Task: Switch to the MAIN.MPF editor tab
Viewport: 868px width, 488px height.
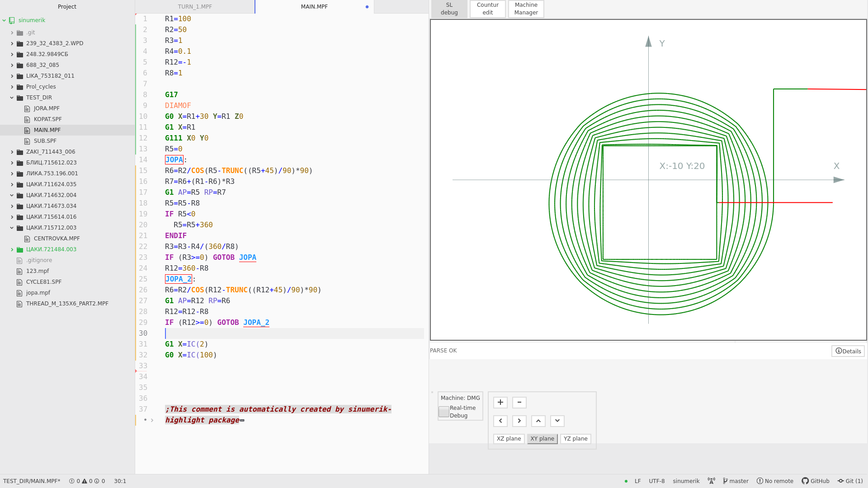Action: click(x=314, y=7)
